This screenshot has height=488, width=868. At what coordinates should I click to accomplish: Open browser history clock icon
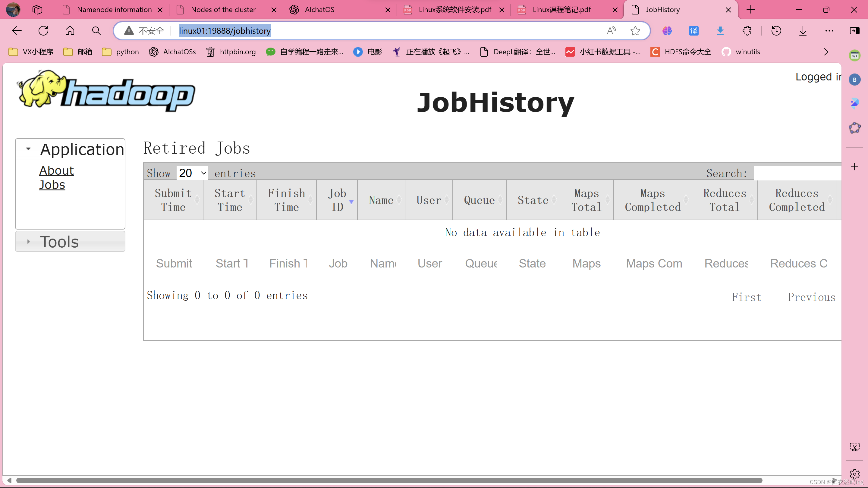tap(776, 31)
